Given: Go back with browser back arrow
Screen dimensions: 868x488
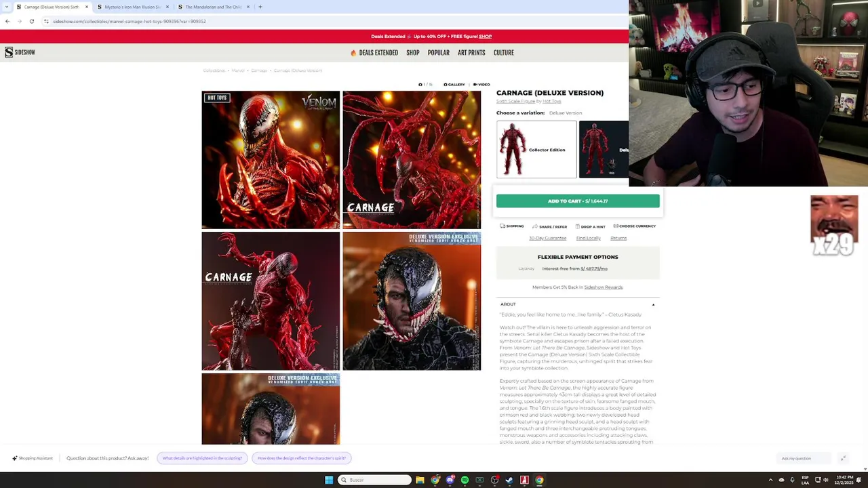Looking at the screenshot, I should point(7,21).
